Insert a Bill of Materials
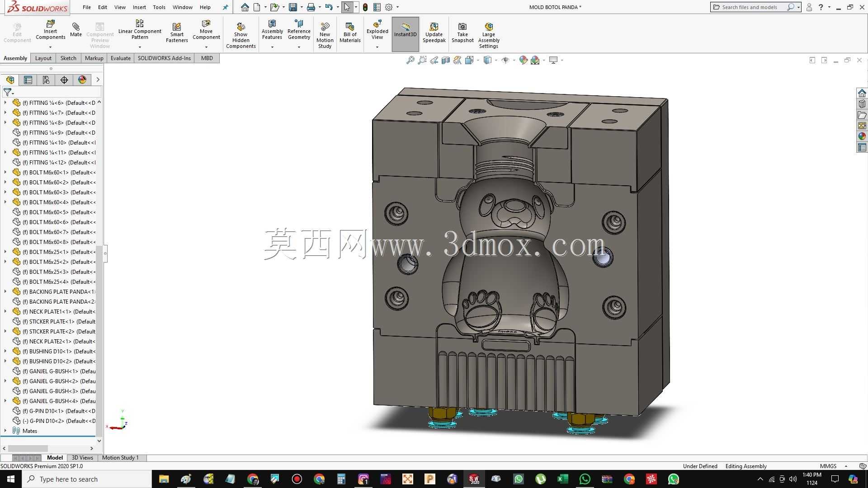 350,33
